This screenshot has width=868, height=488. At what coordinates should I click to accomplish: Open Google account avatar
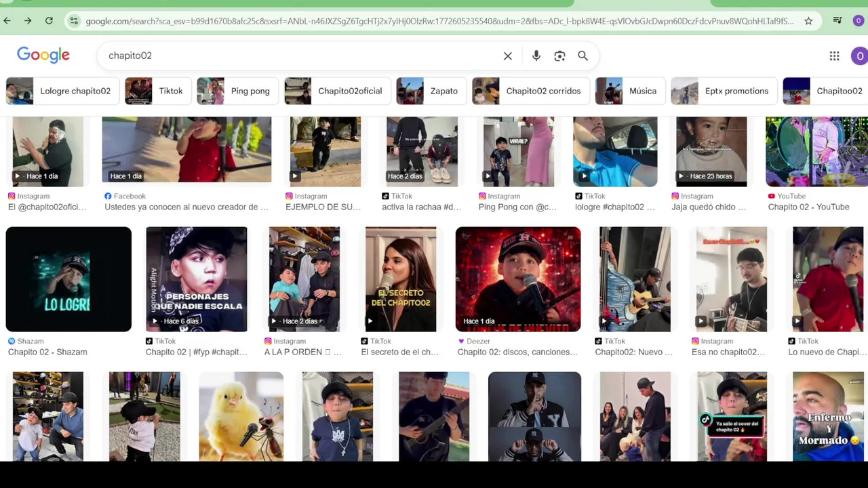pyautogui.click(x=859, y=56)
